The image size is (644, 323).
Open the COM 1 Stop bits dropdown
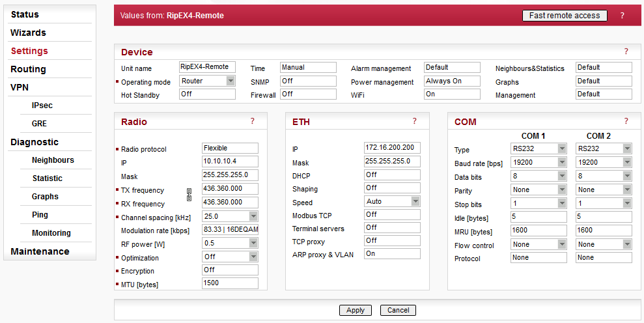tap(539, 203)
